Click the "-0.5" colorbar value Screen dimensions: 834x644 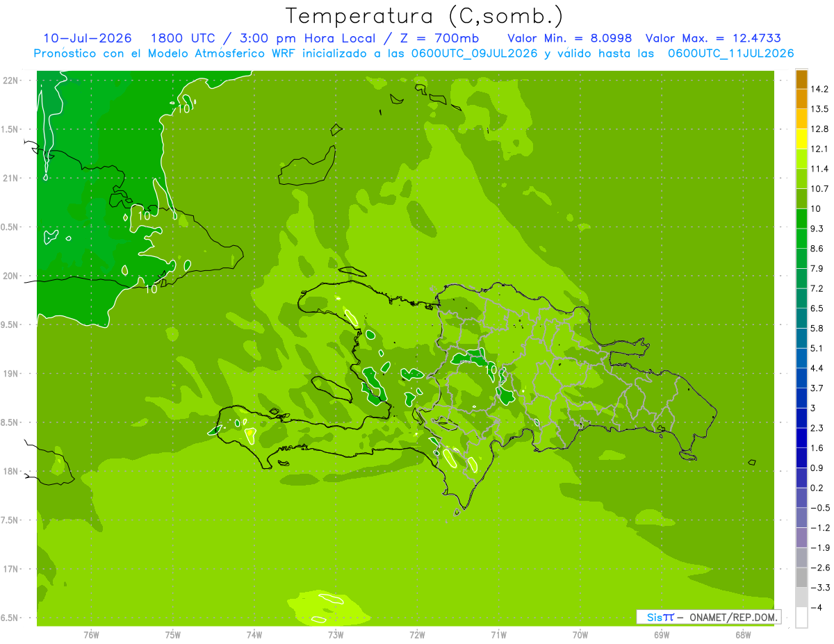819,508
